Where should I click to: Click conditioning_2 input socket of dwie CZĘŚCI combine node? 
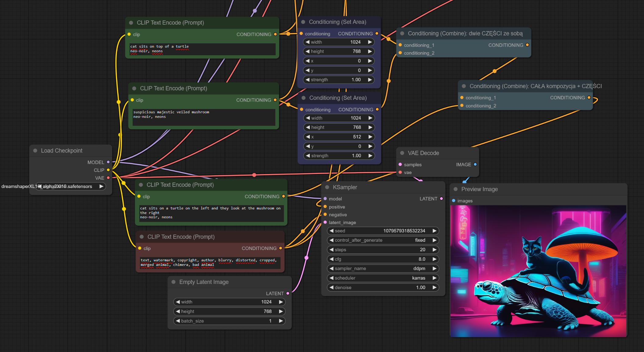pyautogui.click(x=400, y=53)
